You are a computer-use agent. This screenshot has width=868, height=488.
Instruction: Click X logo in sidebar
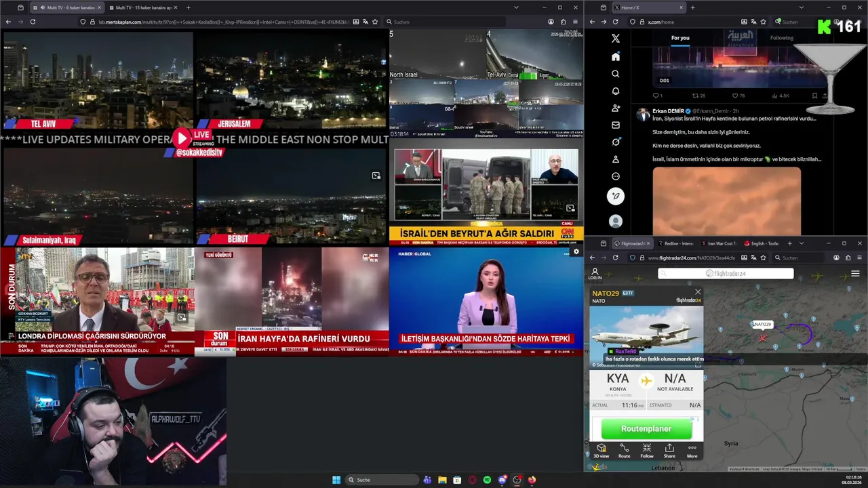coord(616,39)
